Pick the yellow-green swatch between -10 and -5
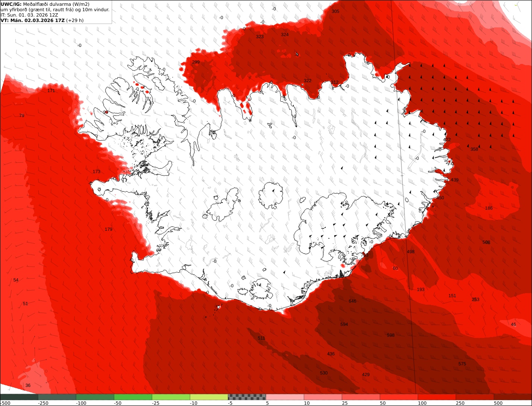This screenshot has width=532, height=406. coord(209,397)
